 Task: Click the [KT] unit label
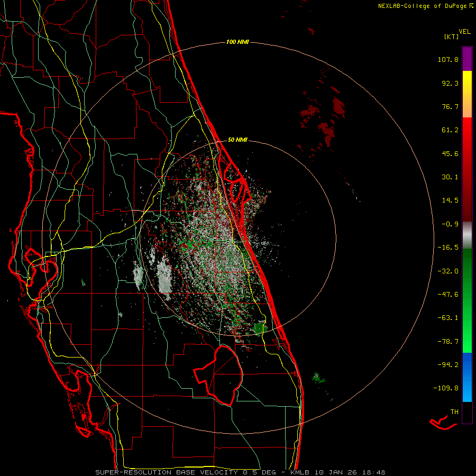(451, 36)
